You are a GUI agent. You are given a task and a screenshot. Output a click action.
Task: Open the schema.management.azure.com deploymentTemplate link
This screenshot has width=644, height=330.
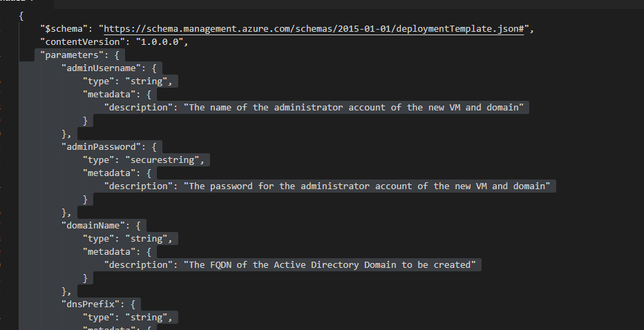(x=314, y=29)
